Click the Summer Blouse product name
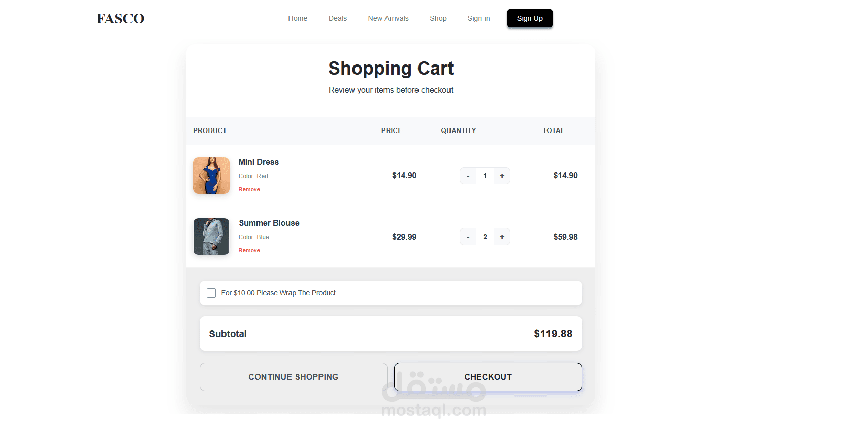This screenshot has height=428, width=868. point(269,223)
